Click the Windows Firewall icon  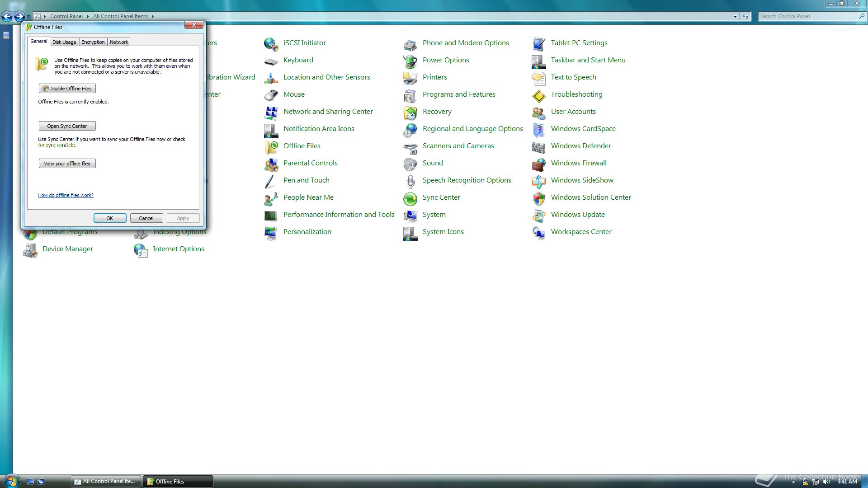click(x=538, y=164)
